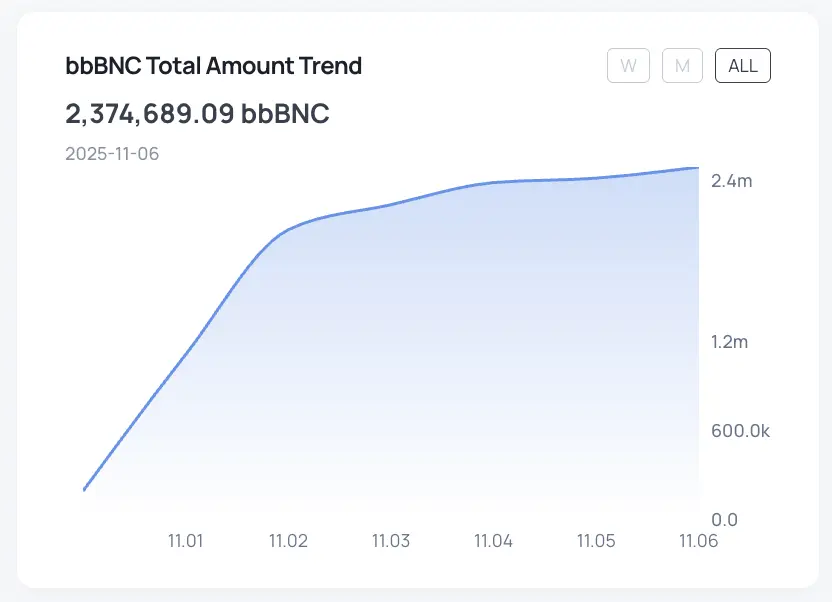
Task: Select the W weekly range button
Action: coord(628,66)
